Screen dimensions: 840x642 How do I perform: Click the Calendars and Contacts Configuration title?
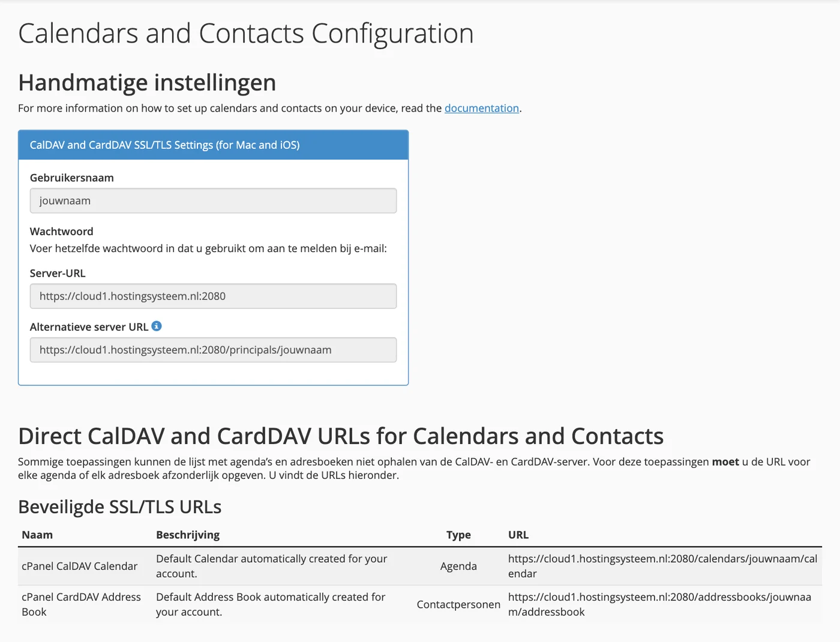pyautogui.click(x=246, y=34)
